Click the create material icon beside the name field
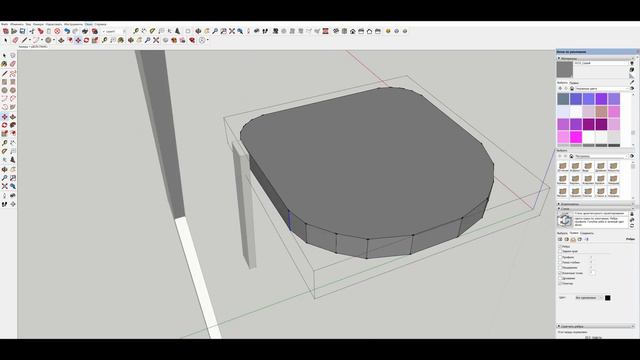Viewport: 640px width, 360px height. [632, 69]
